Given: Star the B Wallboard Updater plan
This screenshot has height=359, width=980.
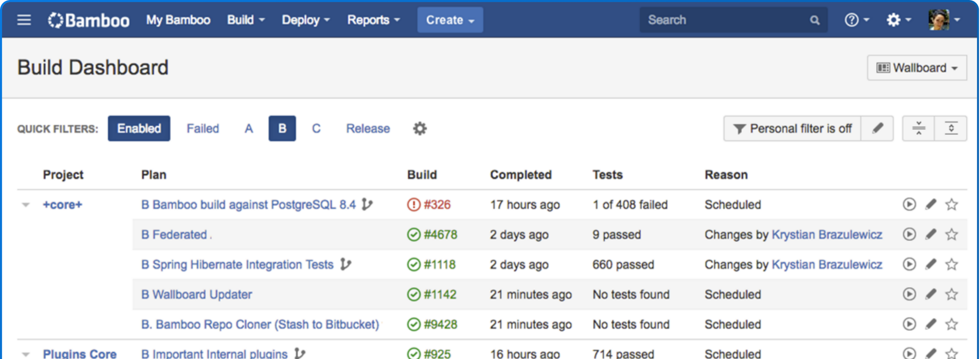Looking at the screenshot, I should 951,294.
